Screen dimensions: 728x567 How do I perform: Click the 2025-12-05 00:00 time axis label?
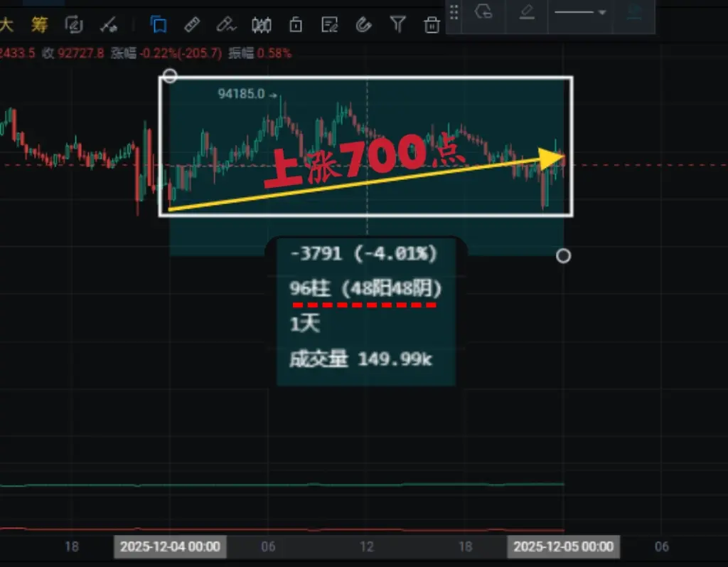tap(563, 546)
